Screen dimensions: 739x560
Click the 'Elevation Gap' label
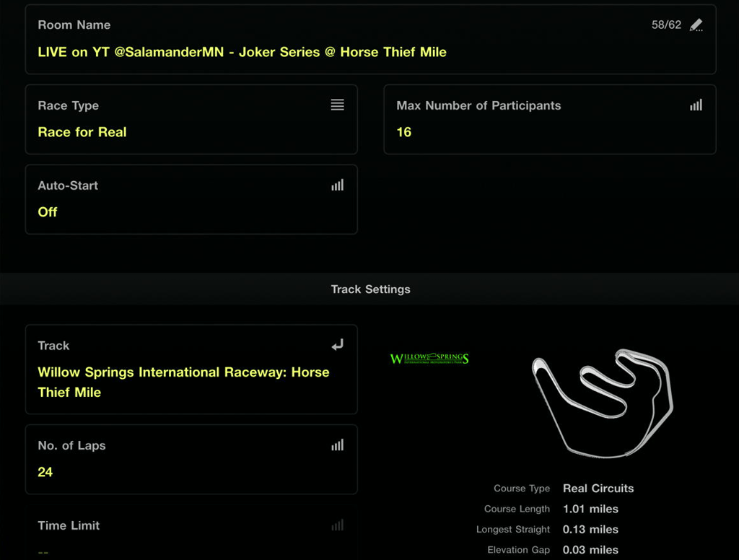tap(518, 550)
